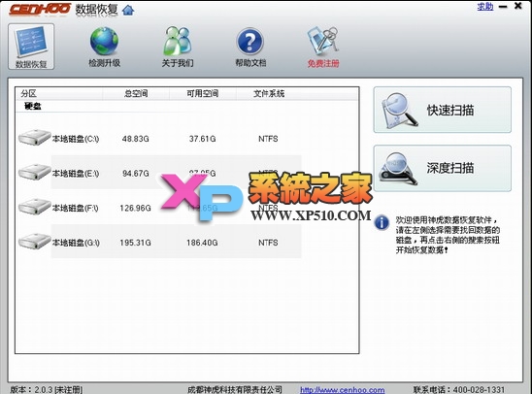Select 本地磁盘(G:\) label

[x=76, y=243]
